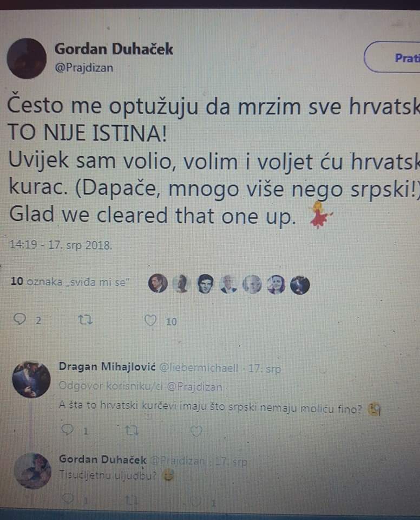Click the Dragan Mihajlović name in the reply
Viewport: 420px width, 520px height.
[107, 367]
